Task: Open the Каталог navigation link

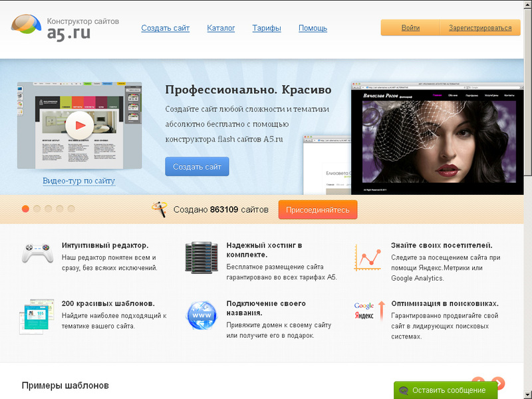Action: click(x=221, y=28)
